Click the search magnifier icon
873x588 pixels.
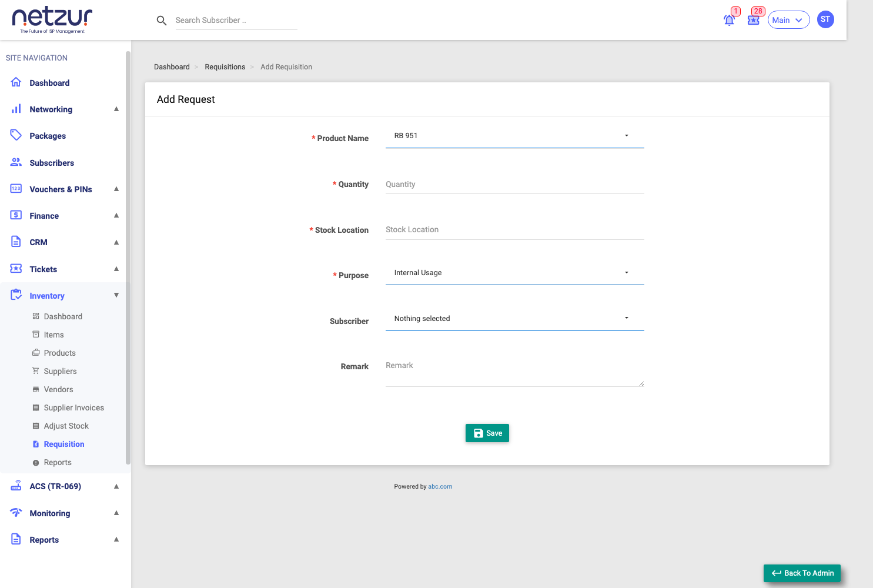[x=162, y=21]
